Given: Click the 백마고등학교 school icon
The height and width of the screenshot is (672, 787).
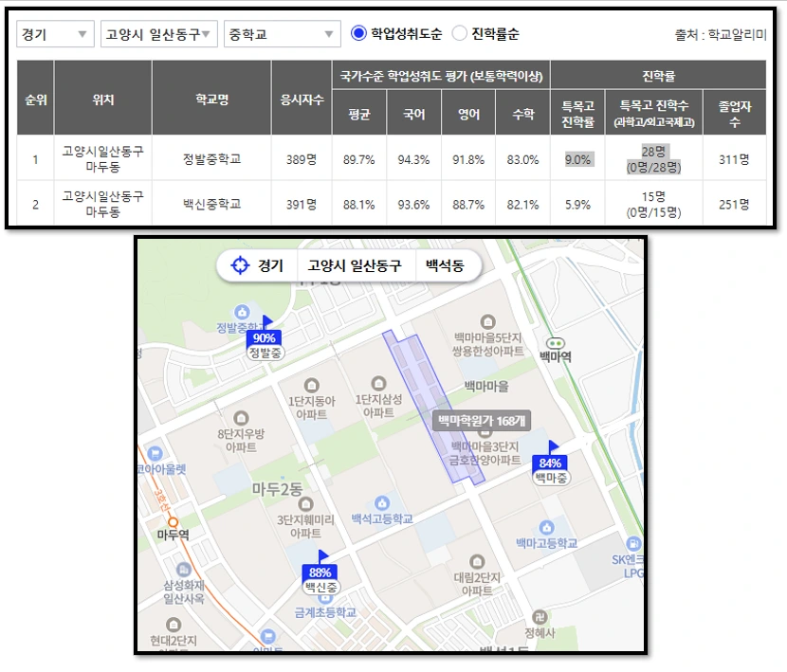Looking at the screenshot, I should (546, 528).
